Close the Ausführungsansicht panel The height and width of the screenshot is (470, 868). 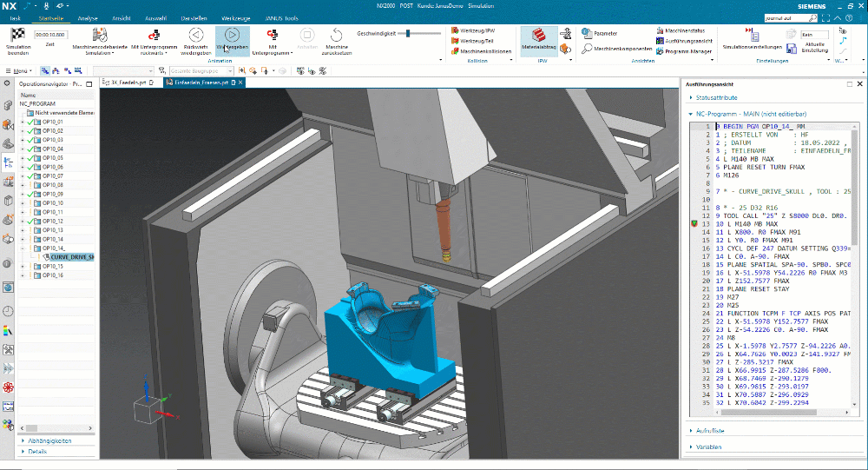click(859, 84)
